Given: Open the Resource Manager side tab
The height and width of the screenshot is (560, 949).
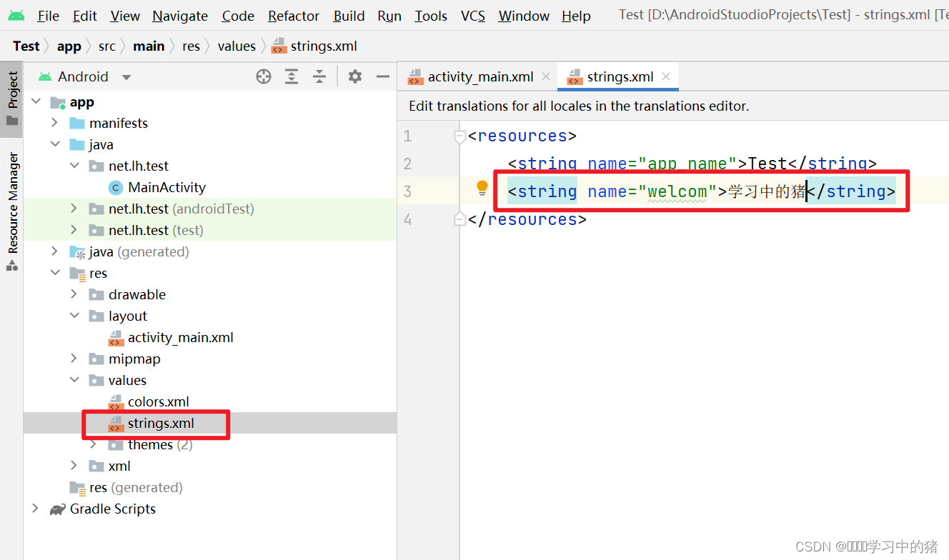Looking at the screenshot, I should click(12, 211).
